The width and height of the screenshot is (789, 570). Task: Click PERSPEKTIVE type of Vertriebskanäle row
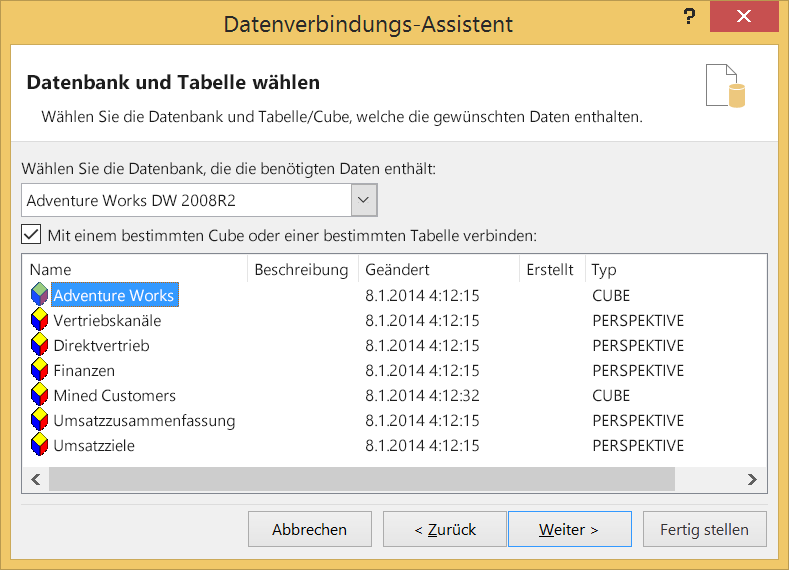(638, 320)
